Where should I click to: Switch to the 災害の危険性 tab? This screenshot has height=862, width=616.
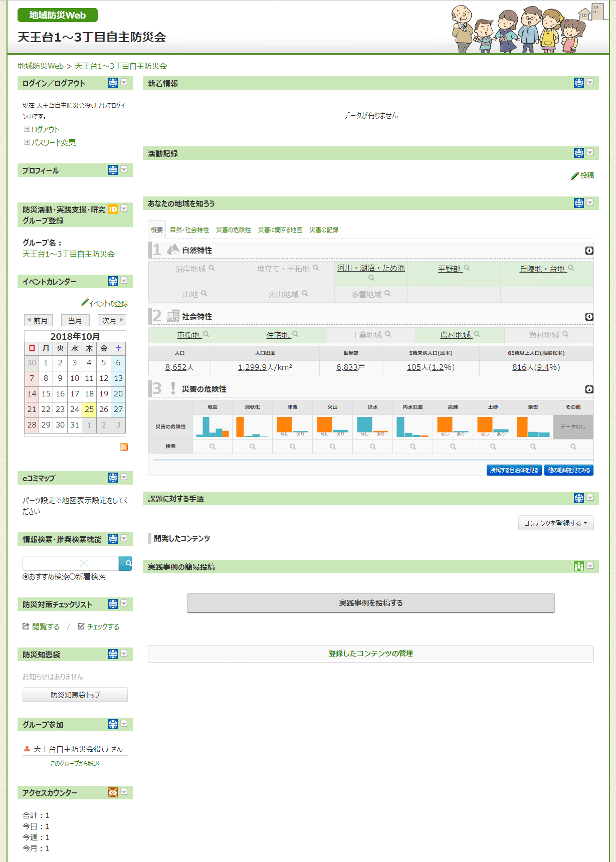pos(233,230)
